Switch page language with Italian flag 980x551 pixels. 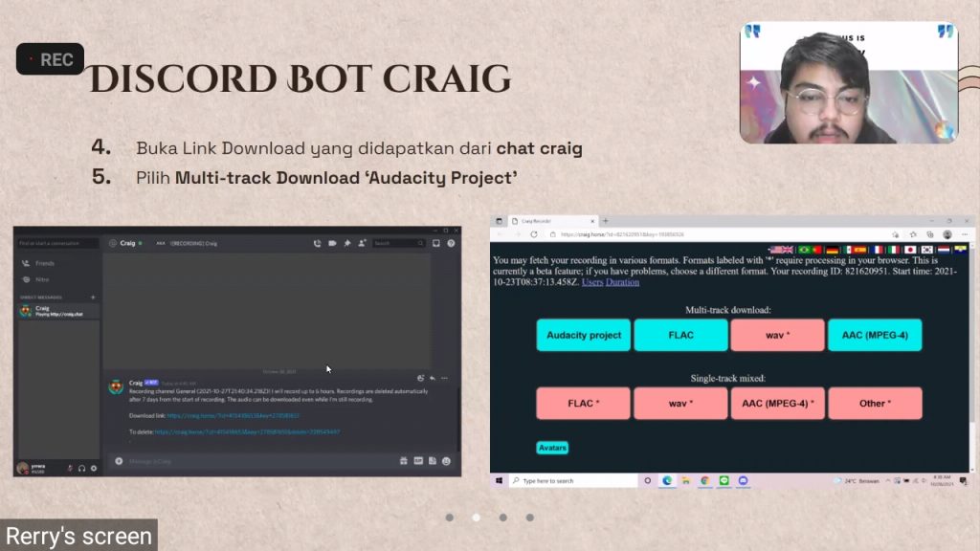894,250
